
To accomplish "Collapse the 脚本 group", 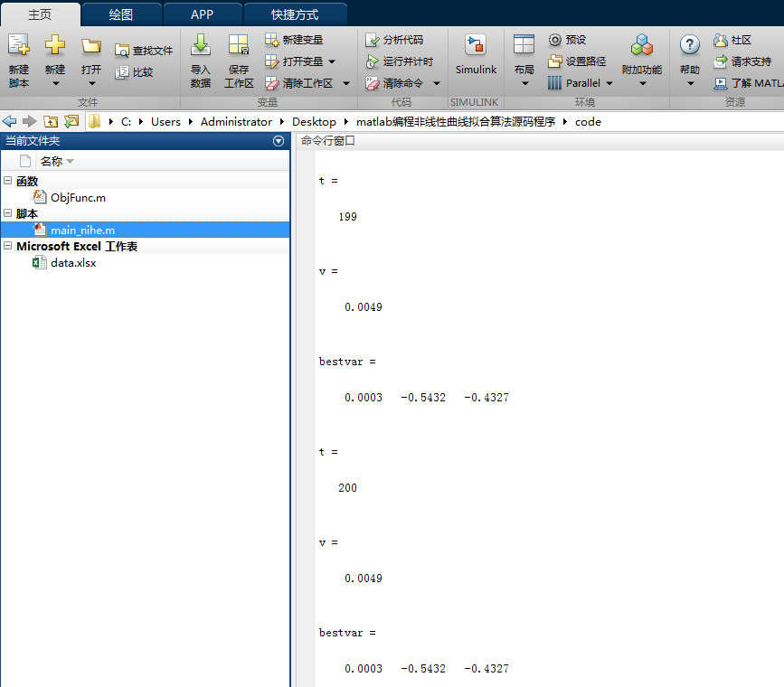I will [7, 213].
